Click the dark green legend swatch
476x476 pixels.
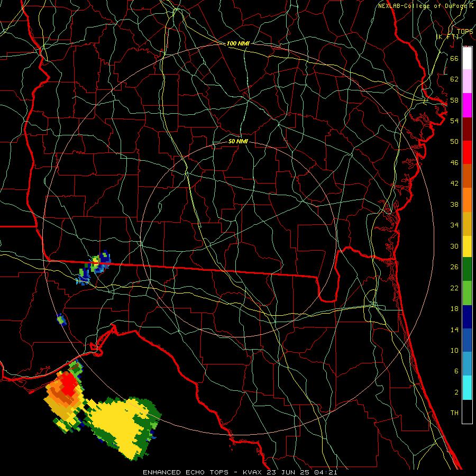467,269
